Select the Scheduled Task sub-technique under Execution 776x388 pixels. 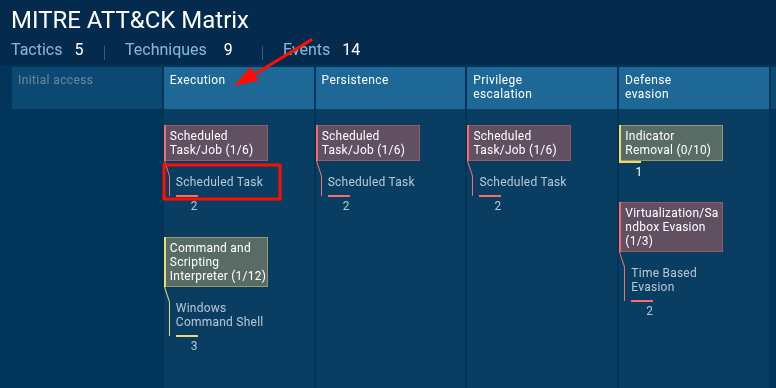point(219,182)
